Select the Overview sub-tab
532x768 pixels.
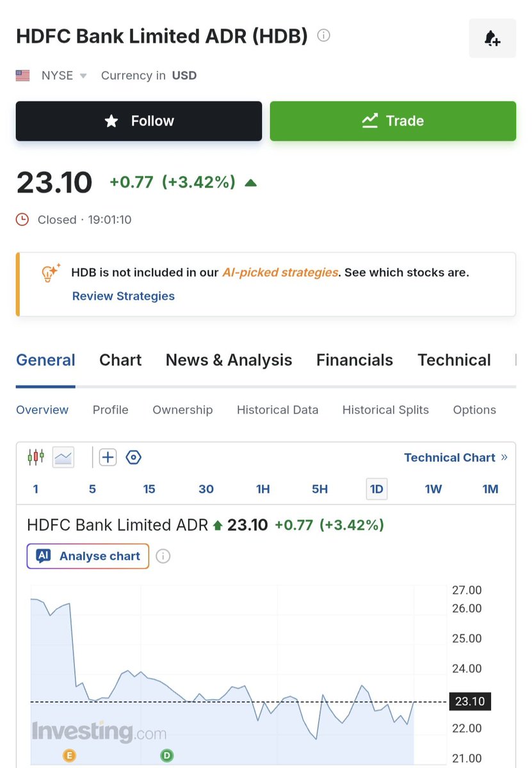click(x=42, y=410)
